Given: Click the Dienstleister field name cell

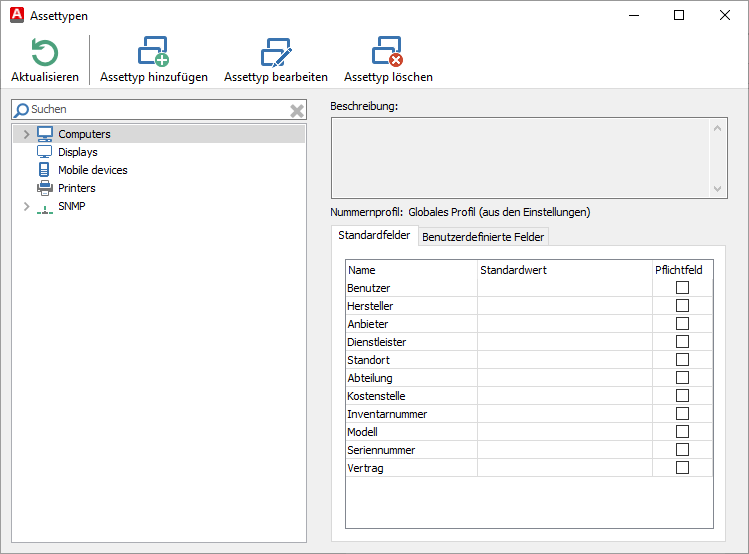Looking at the screenshot, I should (411, 342).
